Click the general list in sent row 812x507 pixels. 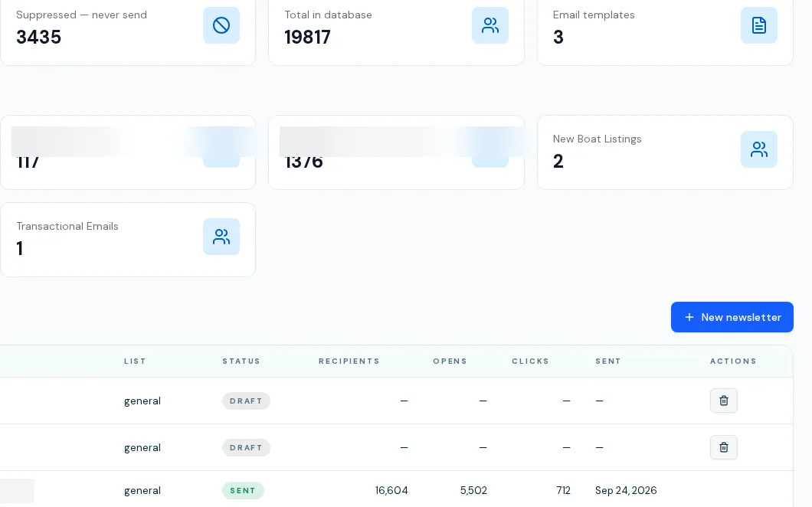[142, 490]
